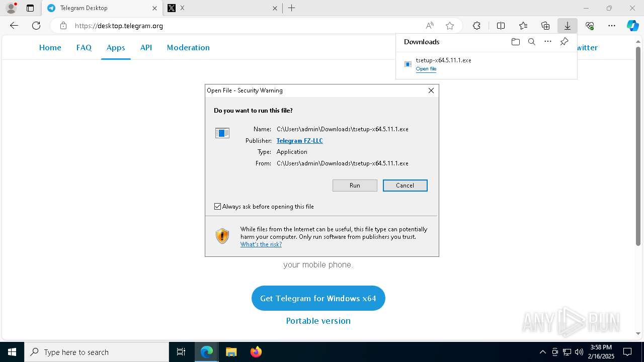
Task: Open the Moderation nav item
Action: point(188,47)
